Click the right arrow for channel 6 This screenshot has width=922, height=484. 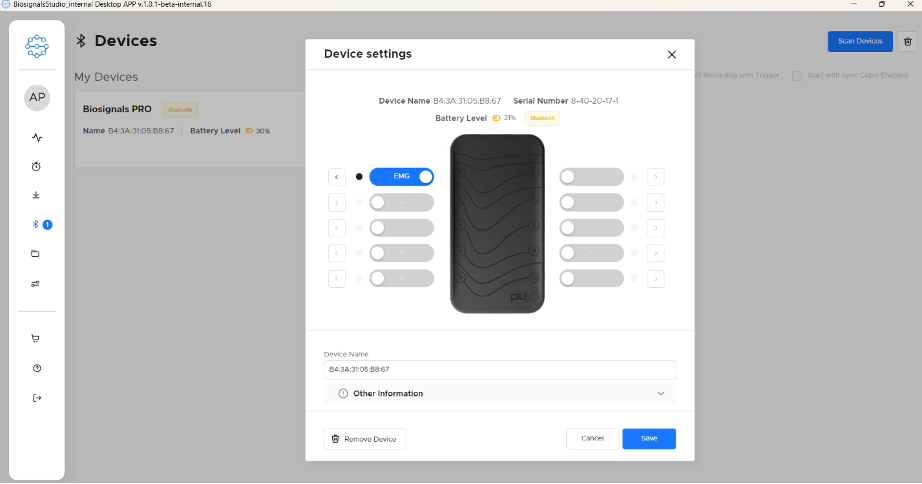(x=656, y=176)
